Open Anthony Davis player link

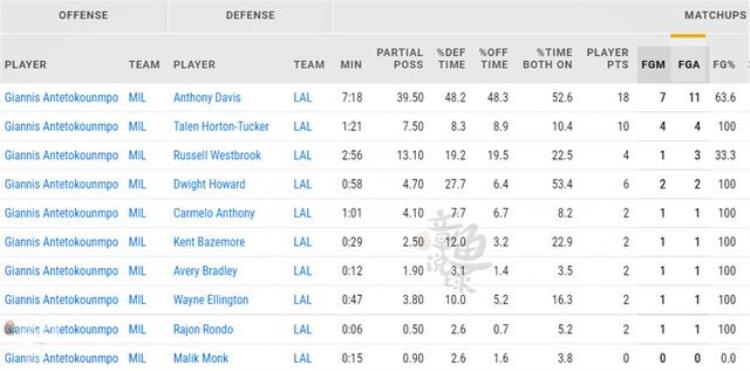207,98
